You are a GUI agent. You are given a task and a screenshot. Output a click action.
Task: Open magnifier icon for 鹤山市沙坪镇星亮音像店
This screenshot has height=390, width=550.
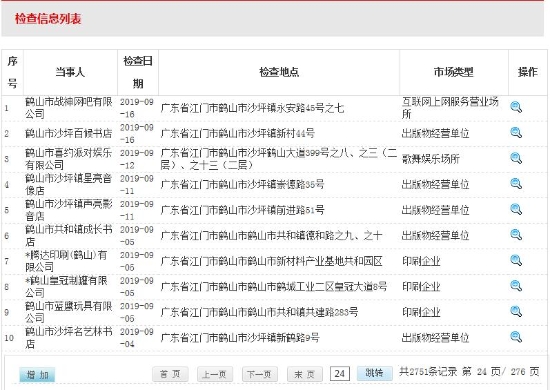click(x=516, y=184)
